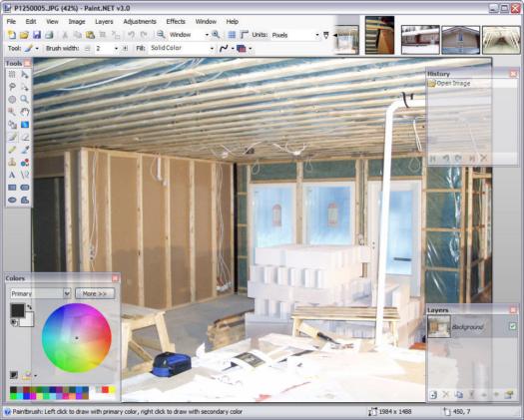Select the Paintbrush tool in Tools panel
524x420 pixels.
click(12, 137)
